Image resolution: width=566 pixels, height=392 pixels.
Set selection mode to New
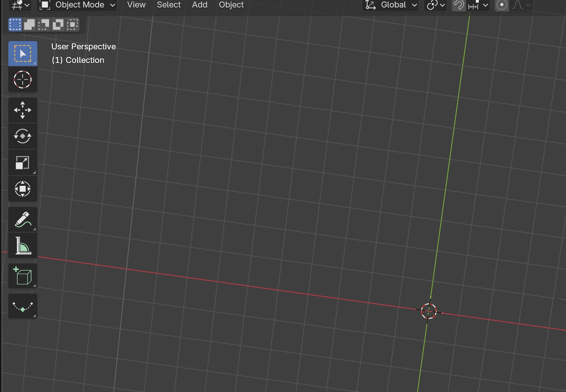coord(15,24)
